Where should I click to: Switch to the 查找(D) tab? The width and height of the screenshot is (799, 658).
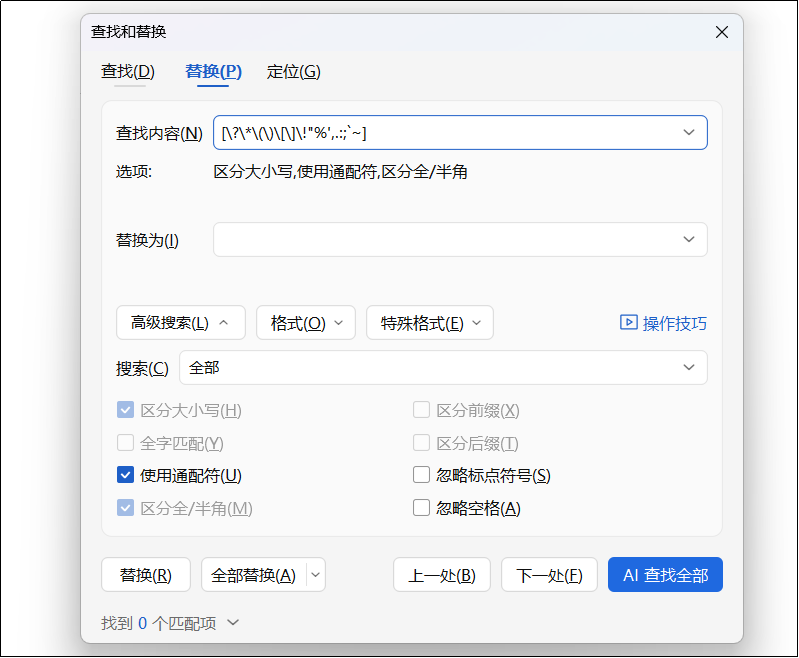pyautogui.click(x=128, y=71)
